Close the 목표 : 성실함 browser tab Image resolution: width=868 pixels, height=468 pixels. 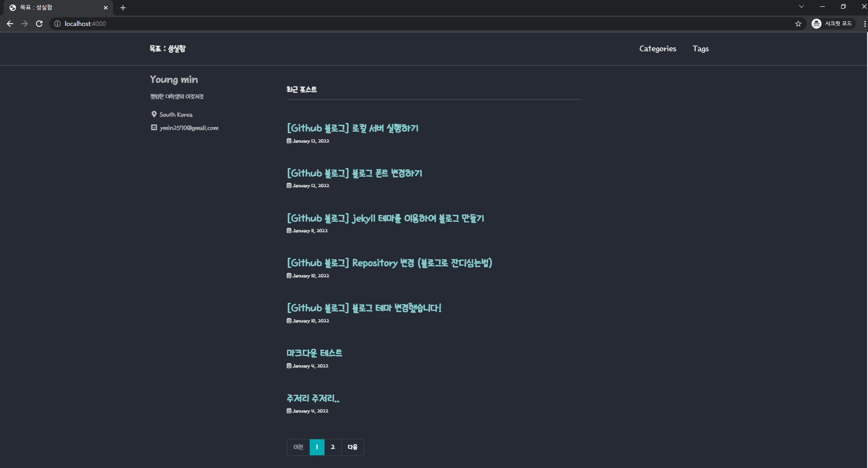tap(106, 8)
